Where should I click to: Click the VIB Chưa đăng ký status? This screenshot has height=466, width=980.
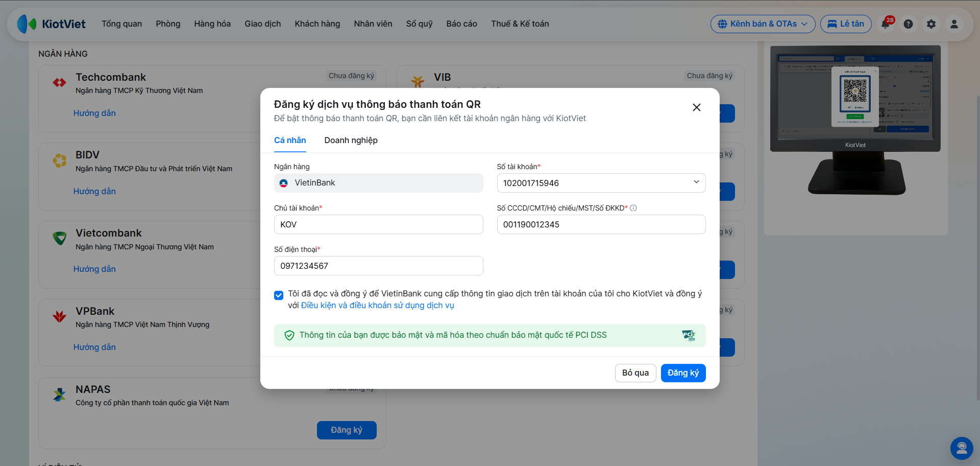point(709,76)
